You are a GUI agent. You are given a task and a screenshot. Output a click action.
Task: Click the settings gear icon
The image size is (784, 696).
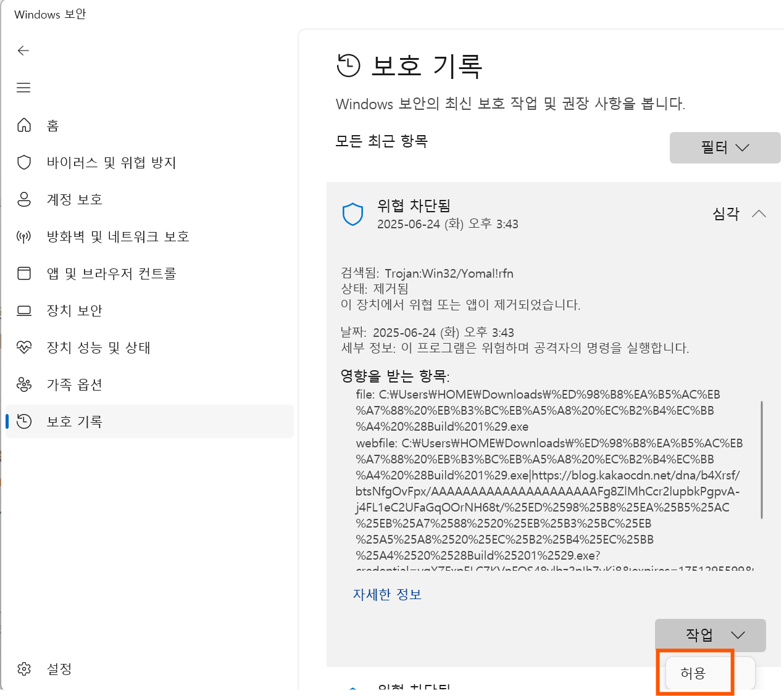click(24, 669)
